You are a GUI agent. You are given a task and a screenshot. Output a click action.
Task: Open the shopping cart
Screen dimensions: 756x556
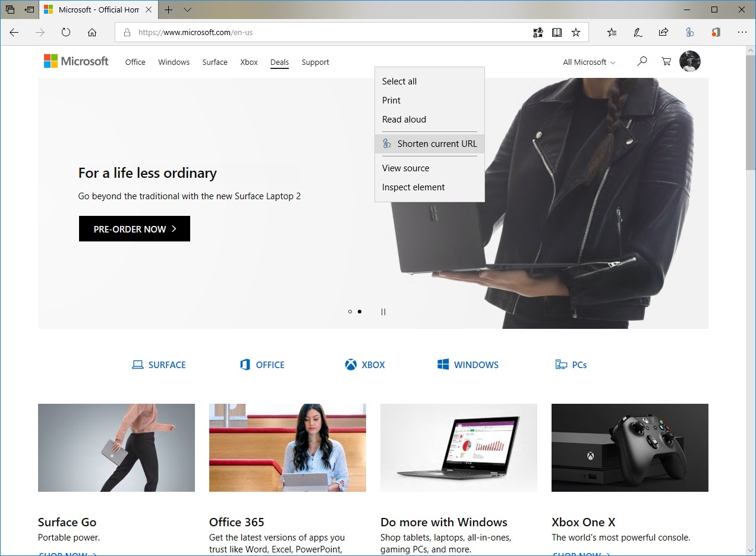click(x=667, y=61)
